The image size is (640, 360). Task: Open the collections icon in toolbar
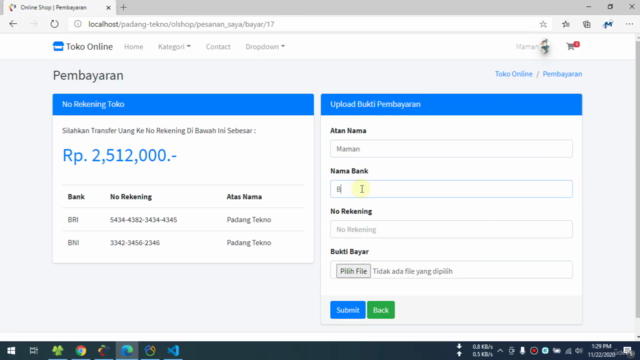[x=587, y=24]
